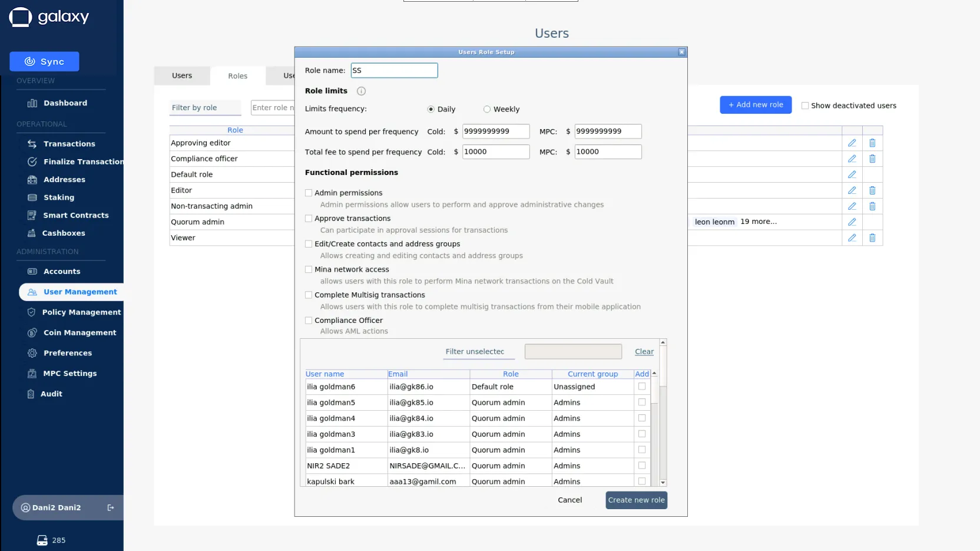
Task: Select Daily limits frequency
Action: pyautogui.click(x=431, y=109)
